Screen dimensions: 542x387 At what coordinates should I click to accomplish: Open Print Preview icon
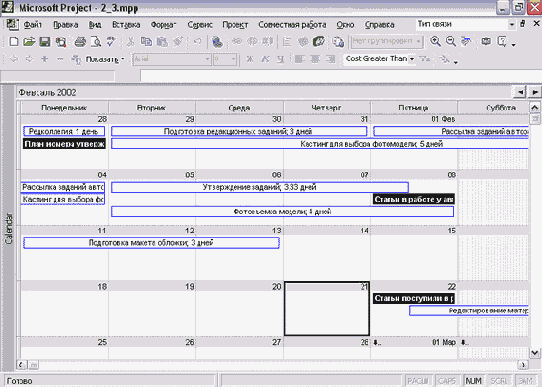tap(96, 42)
